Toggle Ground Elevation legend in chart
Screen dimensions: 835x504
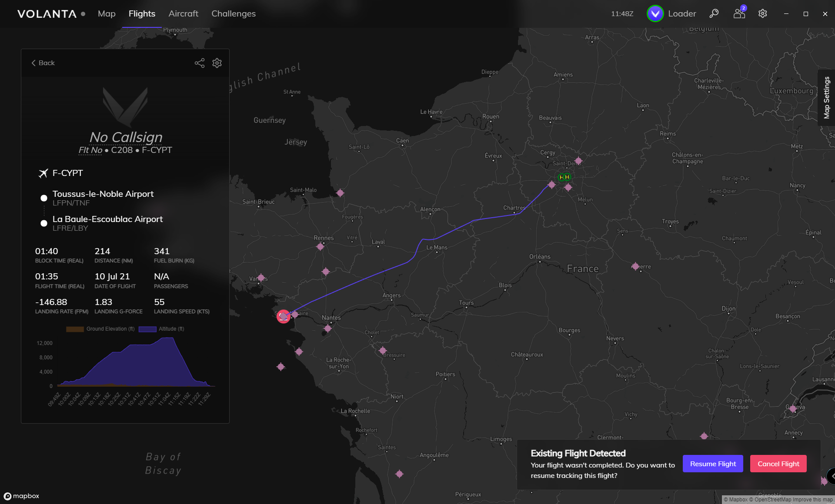tap(100, 329)
